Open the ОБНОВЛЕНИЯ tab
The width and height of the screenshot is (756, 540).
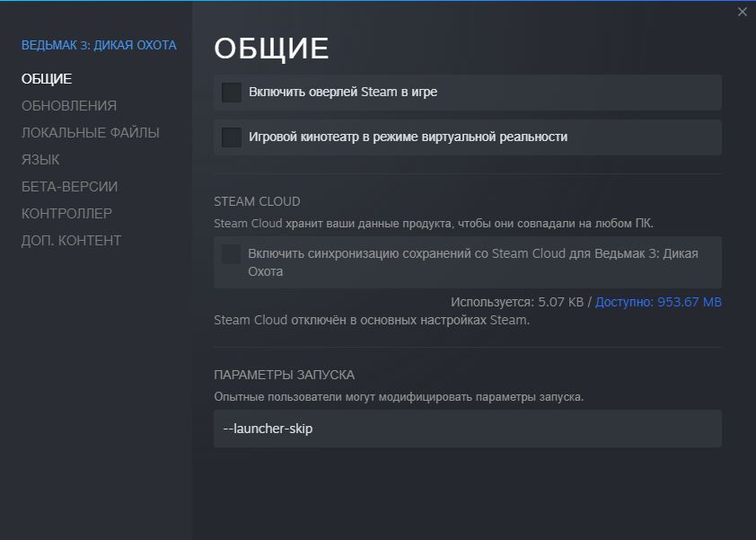[x=69, y=106]
